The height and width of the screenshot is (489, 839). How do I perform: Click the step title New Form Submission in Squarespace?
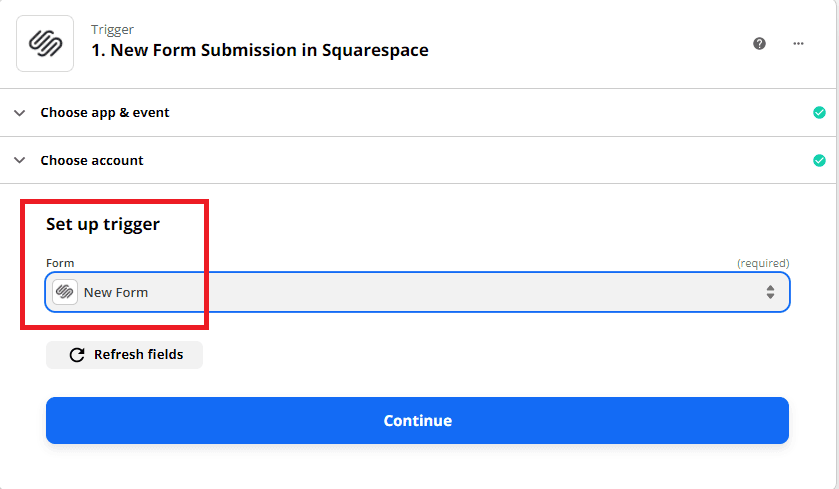tap(259, 50)
